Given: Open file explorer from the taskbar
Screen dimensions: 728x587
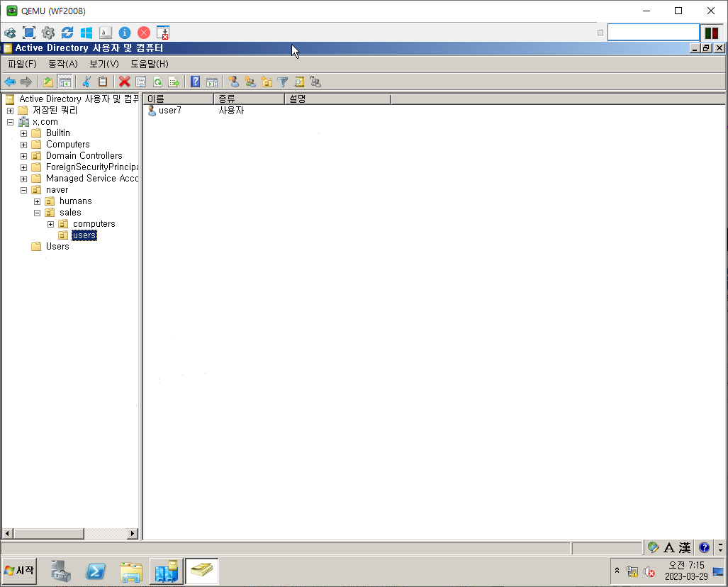Looking at the screenshot, I should (x=131, y=571).
